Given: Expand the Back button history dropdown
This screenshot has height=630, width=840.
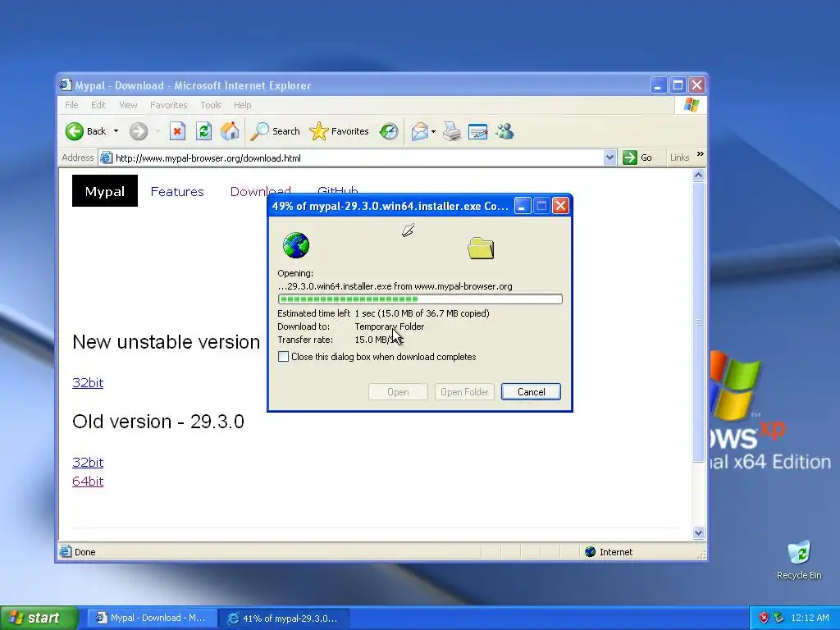Looking at the screenshot, I should click(116, 131).
